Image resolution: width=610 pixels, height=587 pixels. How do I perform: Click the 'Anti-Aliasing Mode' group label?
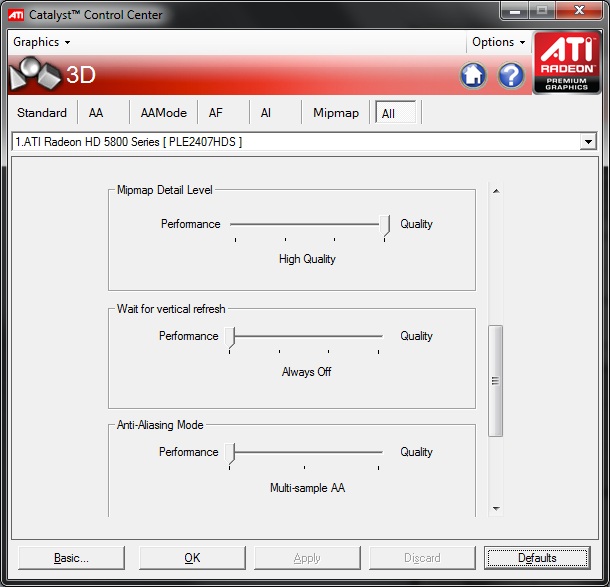coord(160,425)
